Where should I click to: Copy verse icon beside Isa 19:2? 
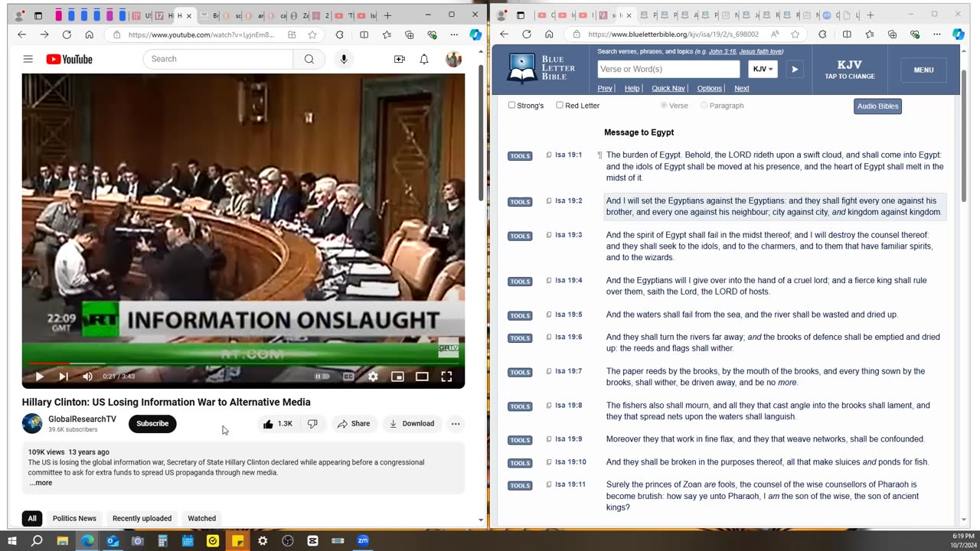tap(549, 201)
